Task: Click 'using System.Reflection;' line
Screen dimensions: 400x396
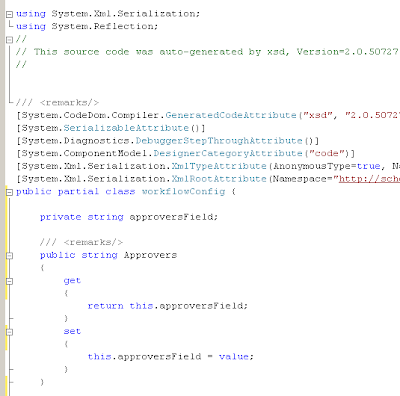Action: point(87,27)
